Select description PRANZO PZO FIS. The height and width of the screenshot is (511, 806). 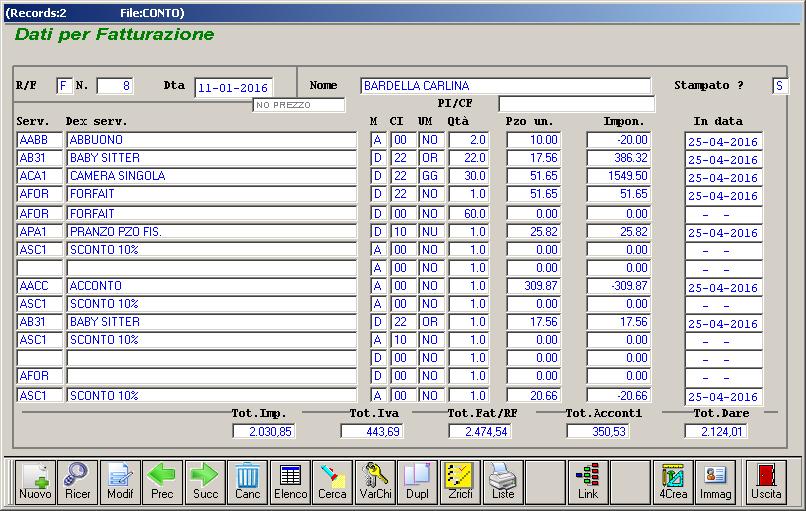[212, 232]
